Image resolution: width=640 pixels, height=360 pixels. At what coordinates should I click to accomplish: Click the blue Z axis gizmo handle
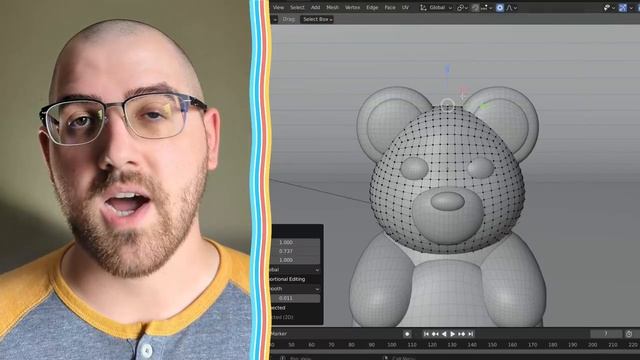coord(447,70)
